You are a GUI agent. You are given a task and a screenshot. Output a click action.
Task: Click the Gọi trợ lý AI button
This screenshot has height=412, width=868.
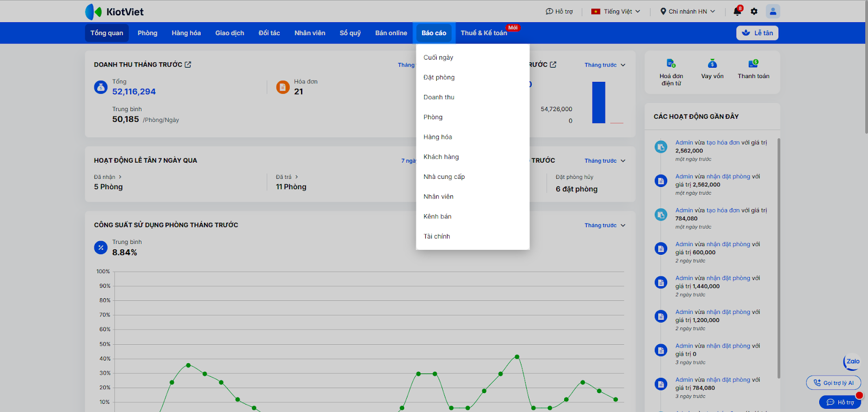click(x=834, y=383)
